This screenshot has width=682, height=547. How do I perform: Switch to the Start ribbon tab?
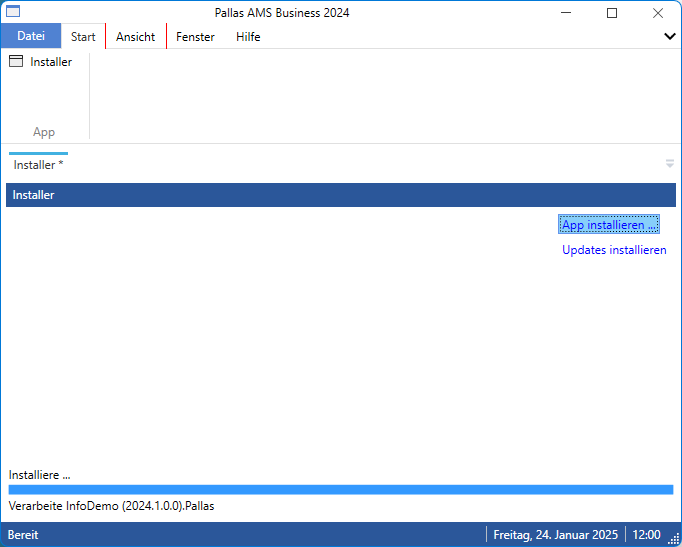click(83, 37)
